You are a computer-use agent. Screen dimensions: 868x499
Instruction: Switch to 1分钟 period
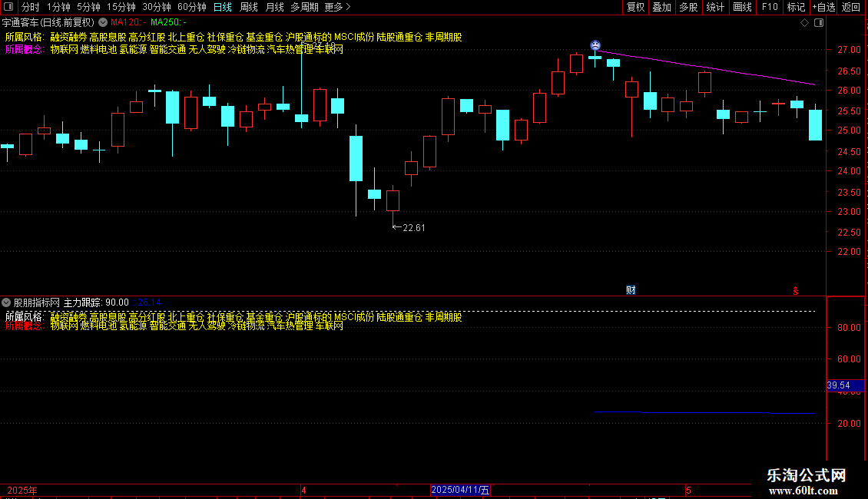point(58,7)
